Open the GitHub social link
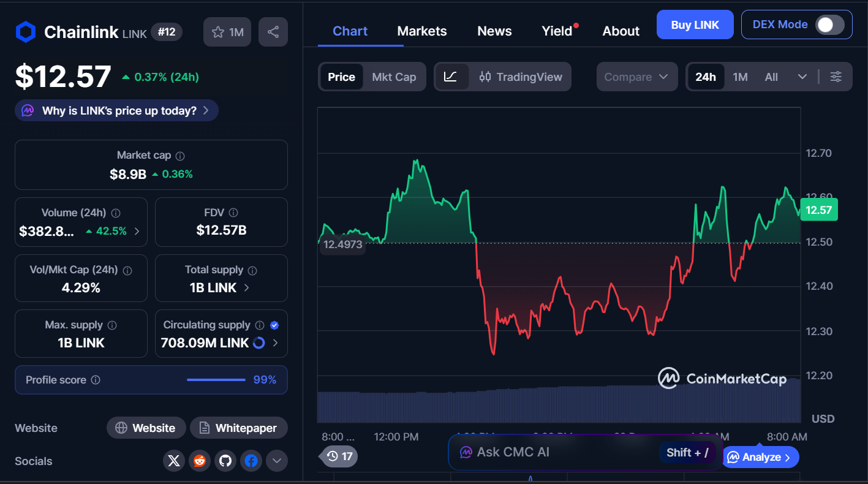 [225, 461]
